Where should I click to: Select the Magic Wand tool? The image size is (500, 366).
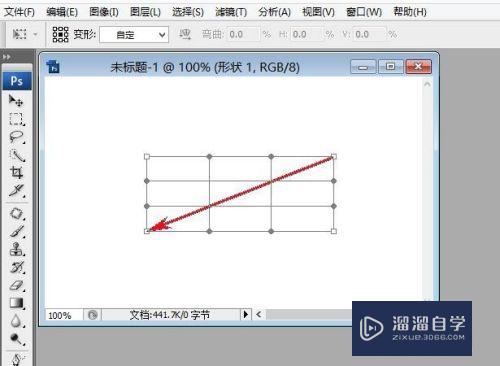[17, 155]
